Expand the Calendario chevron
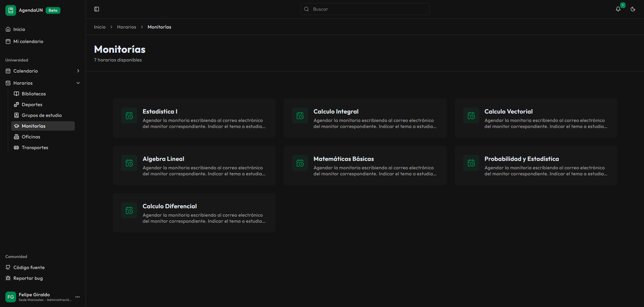 pos(78,71)
